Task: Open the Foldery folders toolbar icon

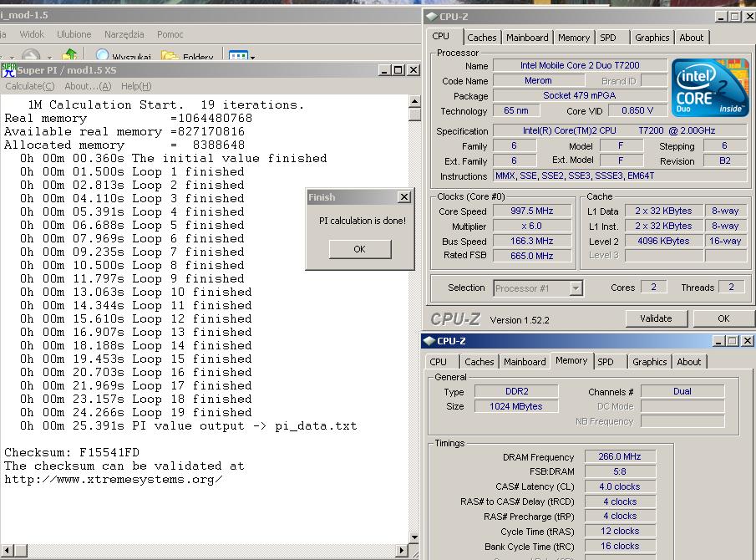Action: (x=170, y=57)
